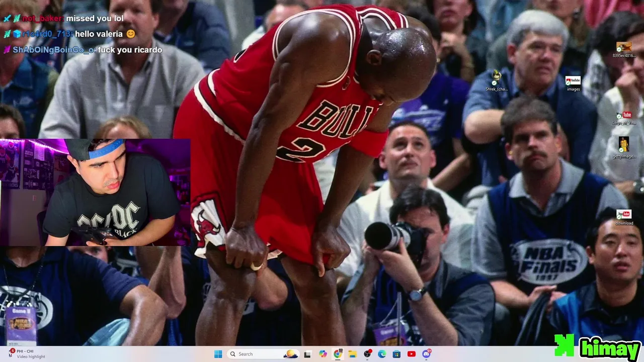Select the 'images' desktop icon
This screenshot has width=644, height=362.
tap(573, 83)
